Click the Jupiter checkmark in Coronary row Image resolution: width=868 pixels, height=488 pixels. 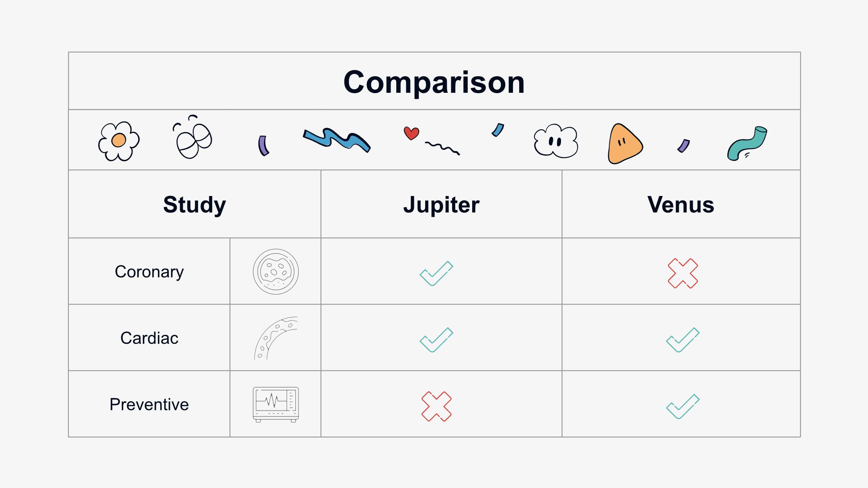(x=436, y=273)
